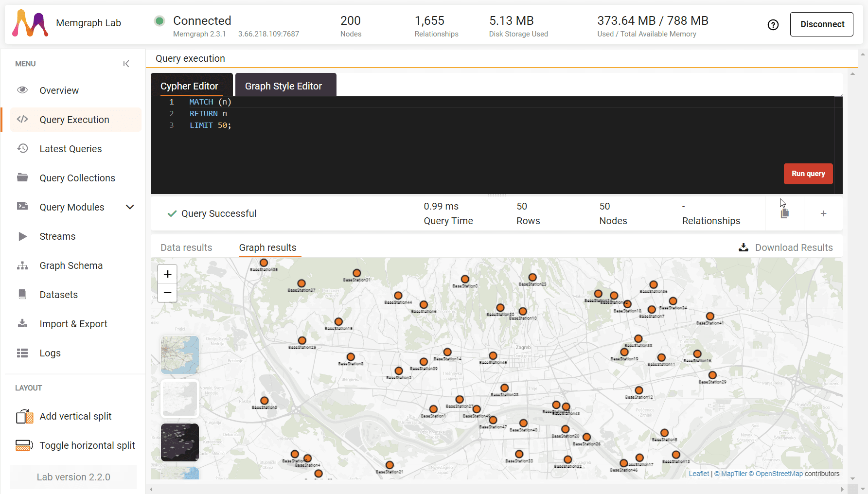Screen dimensions: 868x494
Task: Expand the Query Modules chevron
Action: point(130,207)
